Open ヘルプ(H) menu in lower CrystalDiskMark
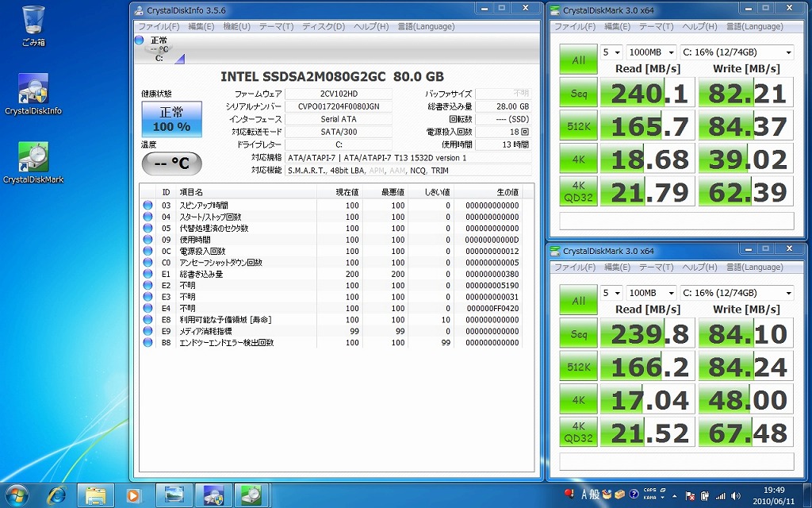 pos(699,267)
